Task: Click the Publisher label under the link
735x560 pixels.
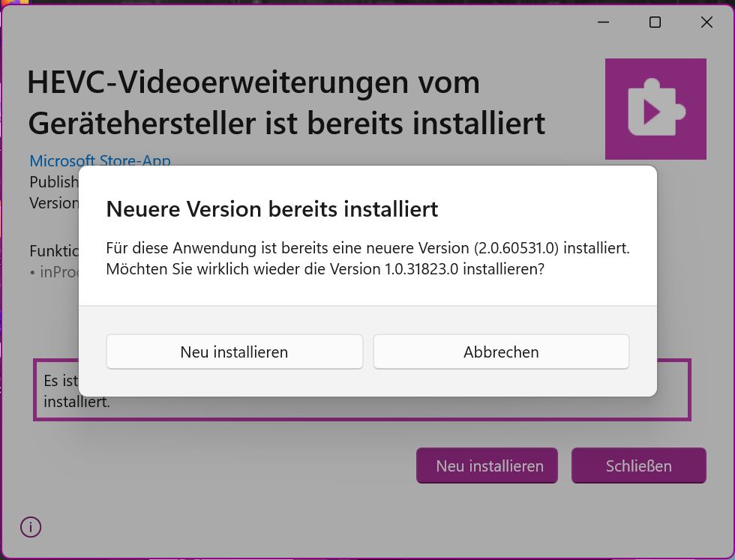Action: (54, 182)
